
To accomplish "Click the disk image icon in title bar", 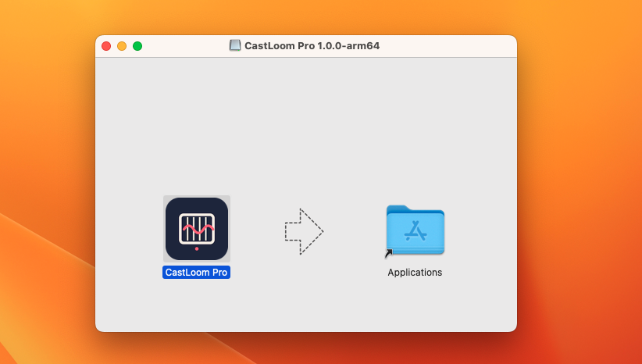I will pos(234,45).
